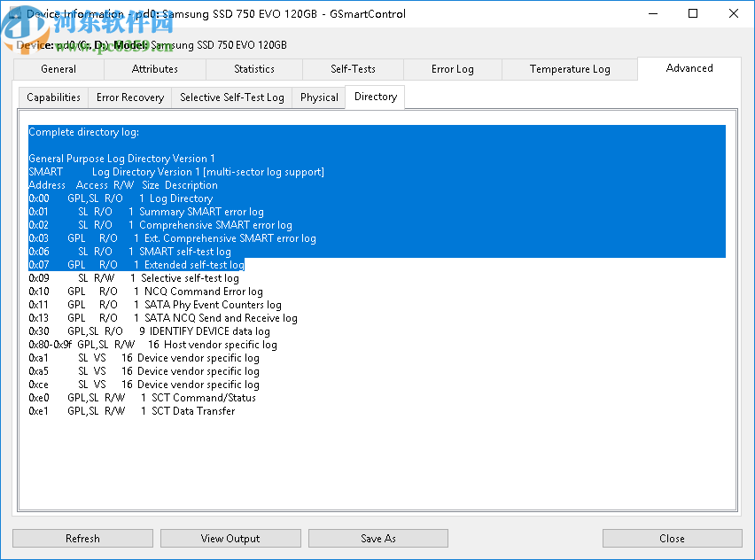The width and height of the screenshot is (755, 560).
Task: Click the 0xce Device vendor specific log row
Action: point(144,385)
